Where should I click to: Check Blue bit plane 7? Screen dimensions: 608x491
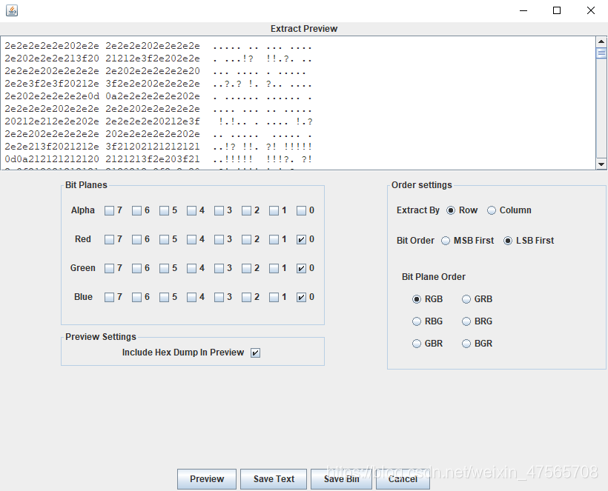pyautogui.click(x=109, y=297)
